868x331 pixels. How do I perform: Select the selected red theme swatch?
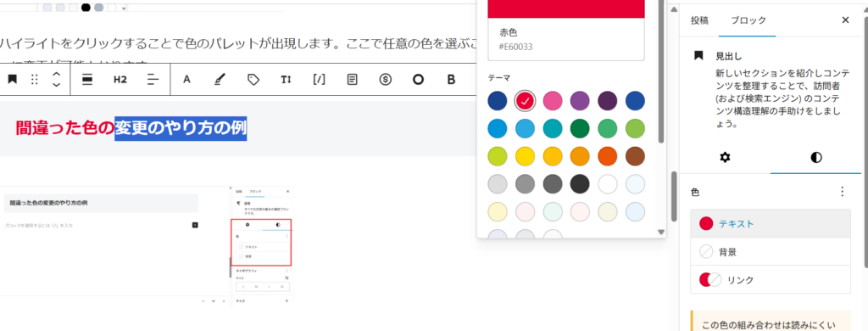pyautogui.click(x=525, y=101)
